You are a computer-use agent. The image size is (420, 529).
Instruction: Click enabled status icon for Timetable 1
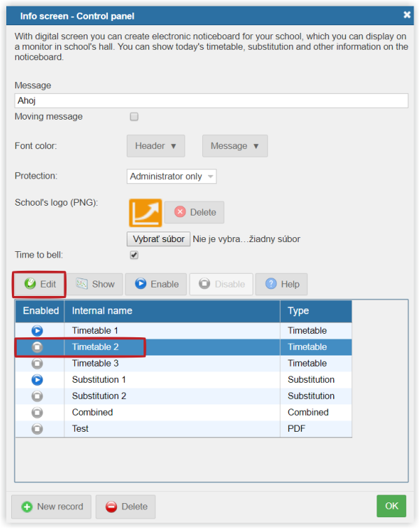tap(37, 330)
